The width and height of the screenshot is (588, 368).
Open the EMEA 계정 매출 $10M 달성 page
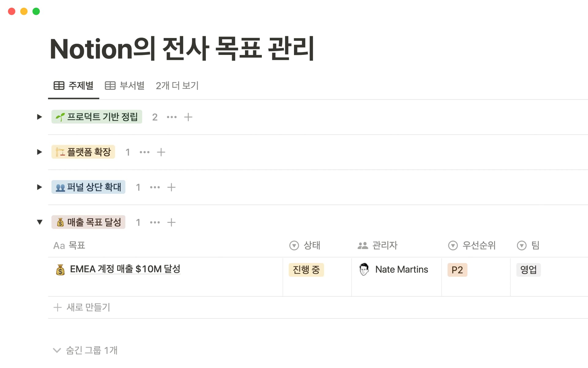pyautogui.click(x=125, y=269)
